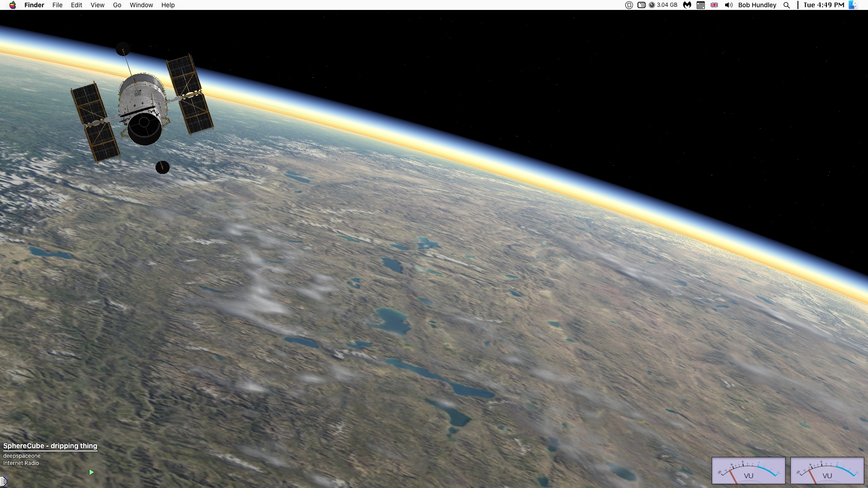Open the Apple menu
The height and width of the screenshot is (488, 868).
point(13,5)
